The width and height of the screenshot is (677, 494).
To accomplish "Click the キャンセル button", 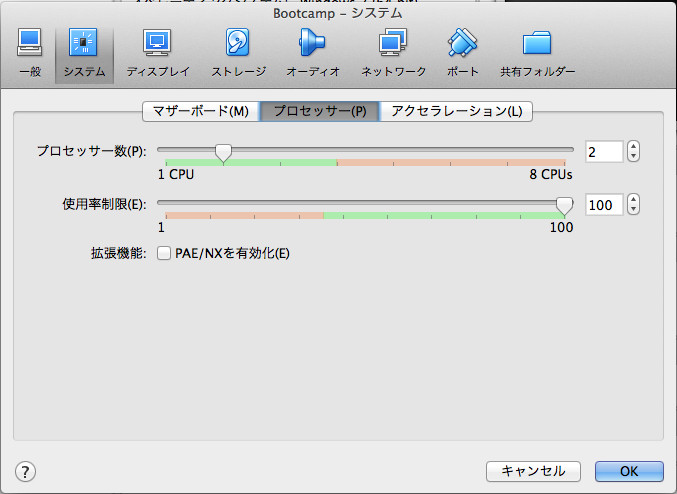I will coord(533,471).
